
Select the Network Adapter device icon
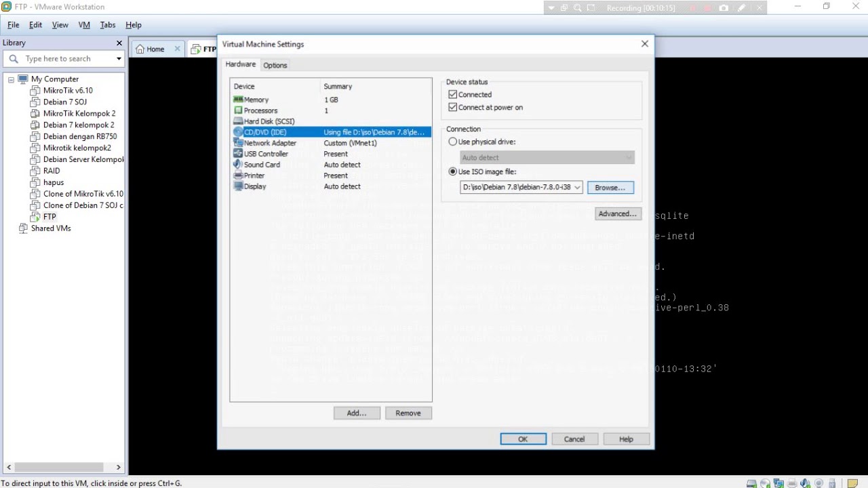pos(237,143)
